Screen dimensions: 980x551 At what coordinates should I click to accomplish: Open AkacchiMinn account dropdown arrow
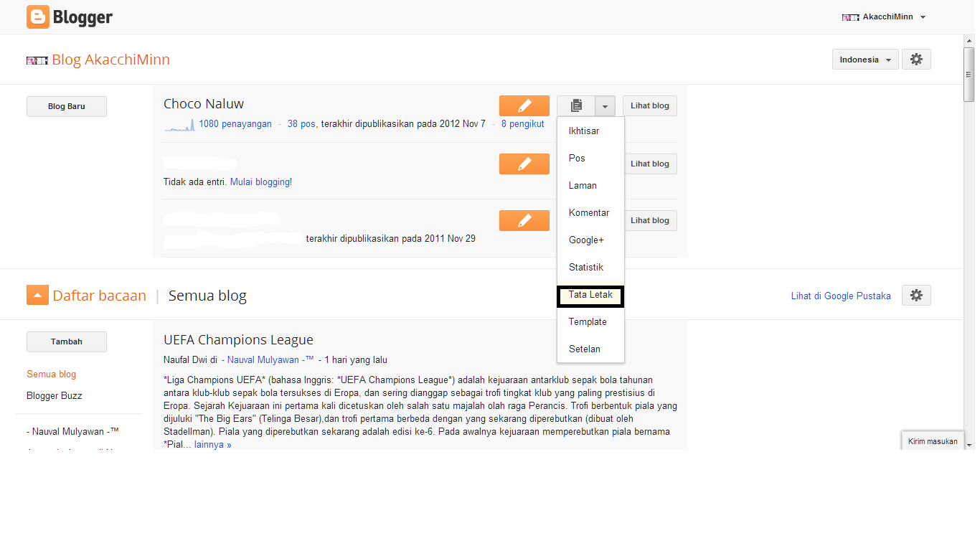[x=923, y=17]
